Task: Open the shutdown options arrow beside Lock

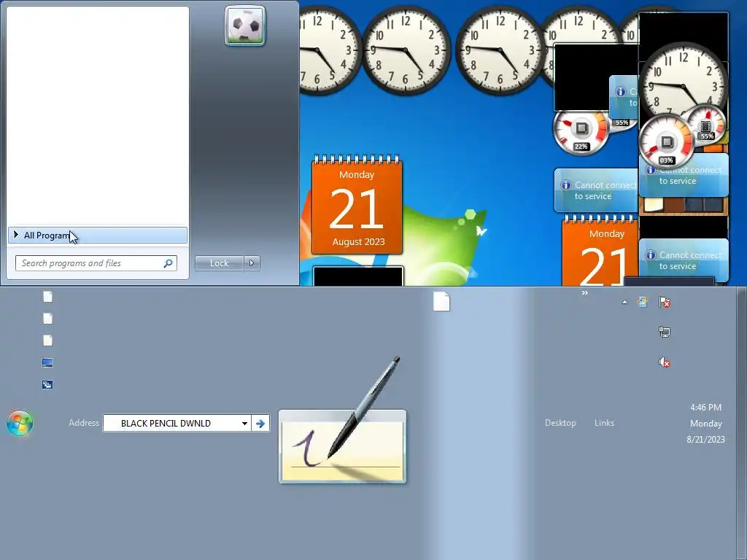Action: (252, 262)
